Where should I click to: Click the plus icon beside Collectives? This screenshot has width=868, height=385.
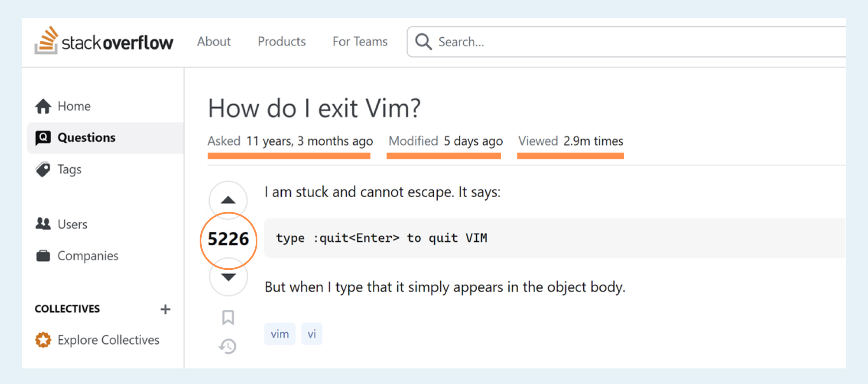coord(165,309)
